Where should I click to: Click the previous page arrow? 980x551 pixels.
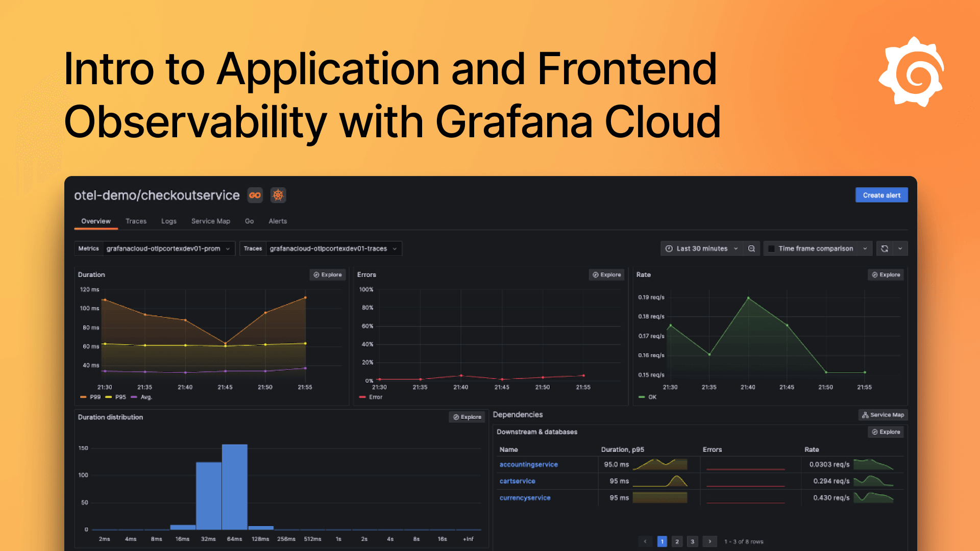point(645,542)
